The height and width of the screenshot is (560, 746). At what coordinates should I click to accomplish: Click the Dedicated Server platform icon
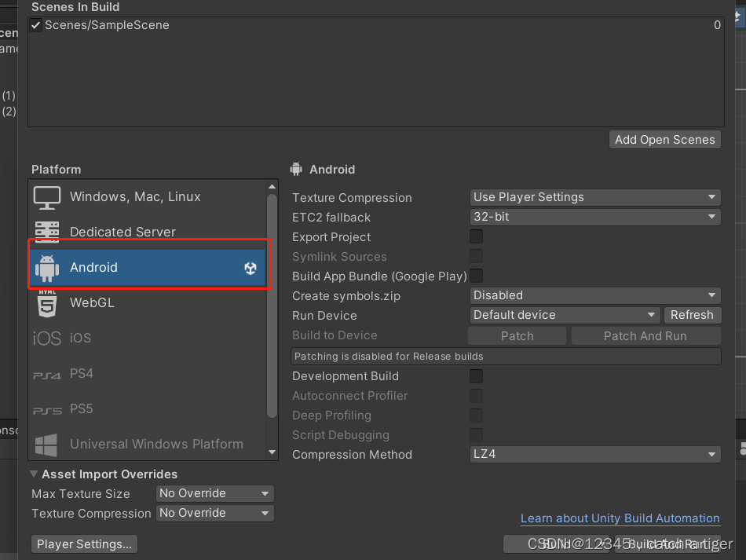(47, 232)
